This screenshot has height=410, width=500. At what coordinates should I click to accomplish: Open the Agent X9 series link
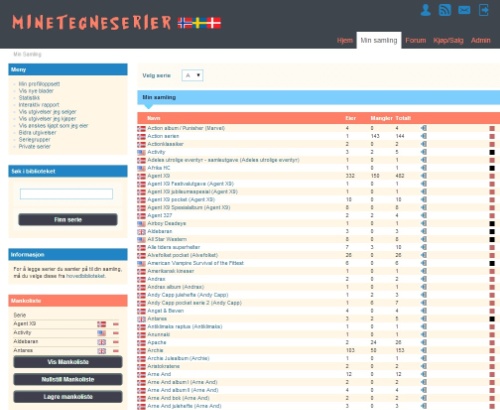[x=159, y=176]
